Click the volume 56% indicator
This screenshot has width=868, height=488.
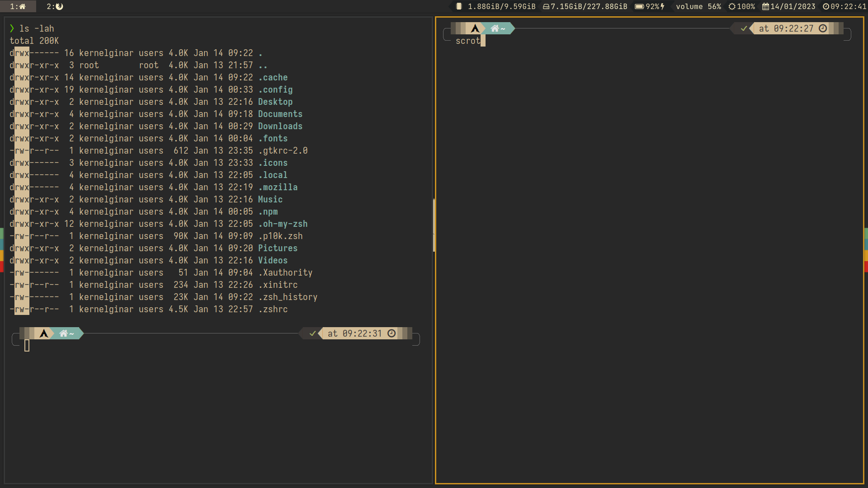[698, 6]
